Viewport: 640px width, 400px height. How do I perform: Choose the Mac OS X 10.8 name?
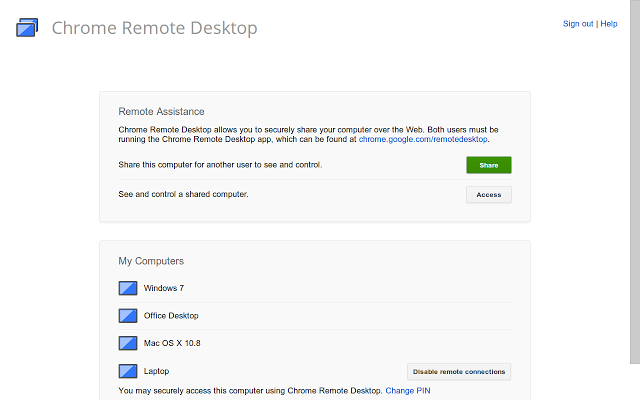click(172, 343)
